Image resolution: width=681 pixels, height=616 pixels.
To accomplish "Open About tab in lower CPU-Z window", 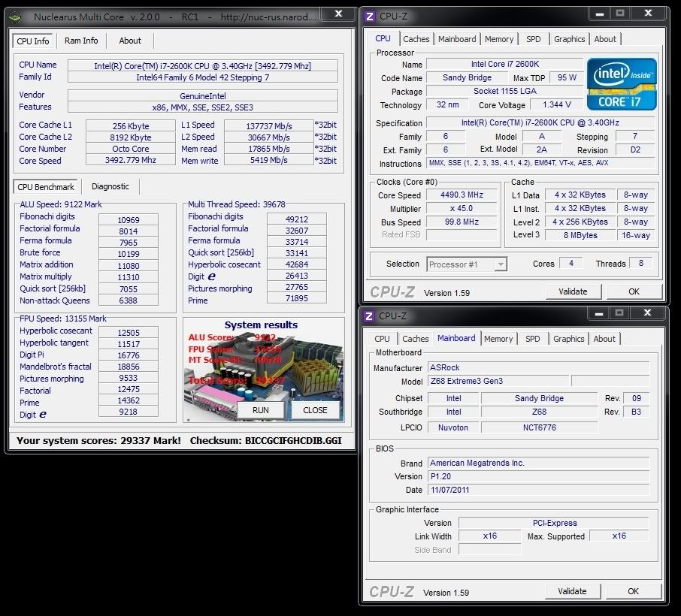I will click(604, 339).
